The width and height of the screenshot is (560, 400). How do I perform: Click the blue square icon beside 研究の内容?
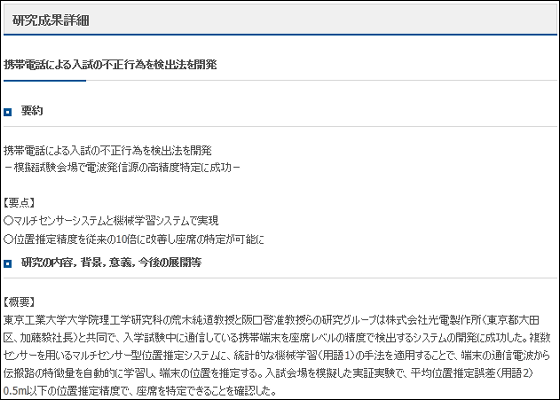pos(8,264)
